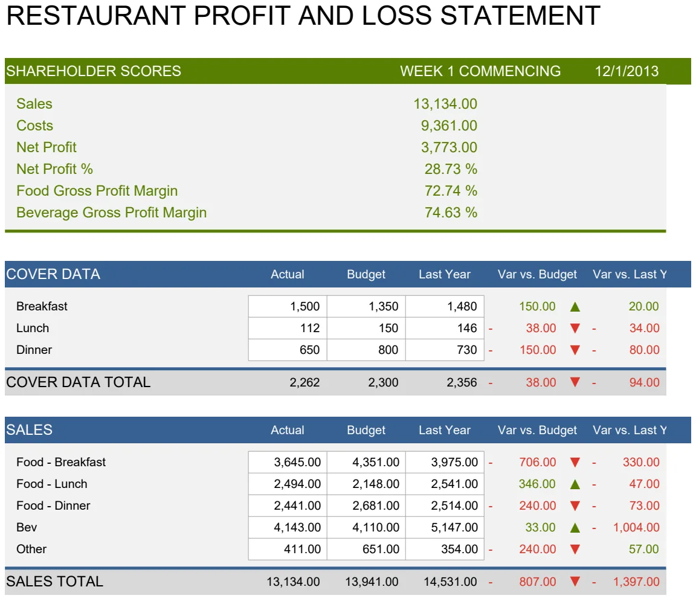Click the Food - Dinner row label
The width and height of the screenshot is (696, 616).
(53, 506)
